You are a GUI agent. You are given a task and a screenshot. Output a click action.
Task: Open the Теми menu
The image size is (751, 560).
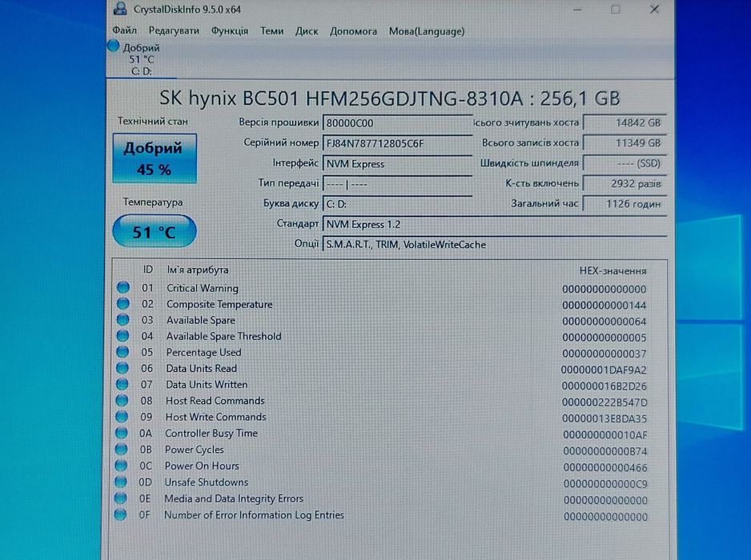coord(271,31)
